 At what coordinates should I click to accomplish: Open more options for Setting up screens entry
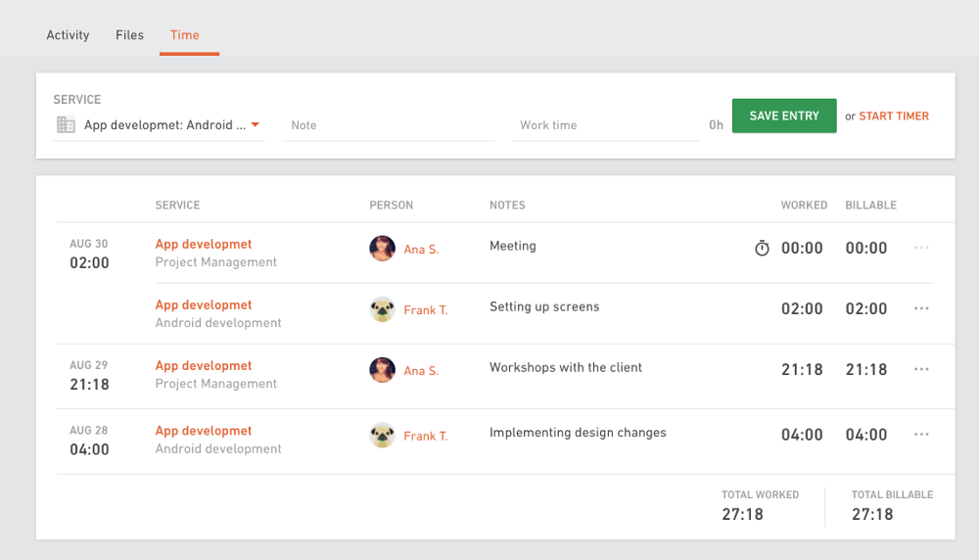point(921,308)
